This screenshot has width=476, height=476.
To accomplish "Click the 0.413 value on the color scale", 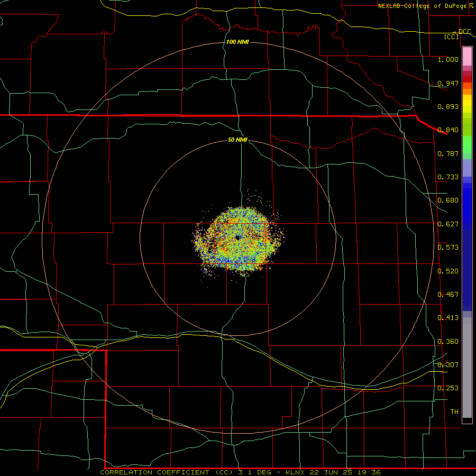I will click(x=448, y=318).
